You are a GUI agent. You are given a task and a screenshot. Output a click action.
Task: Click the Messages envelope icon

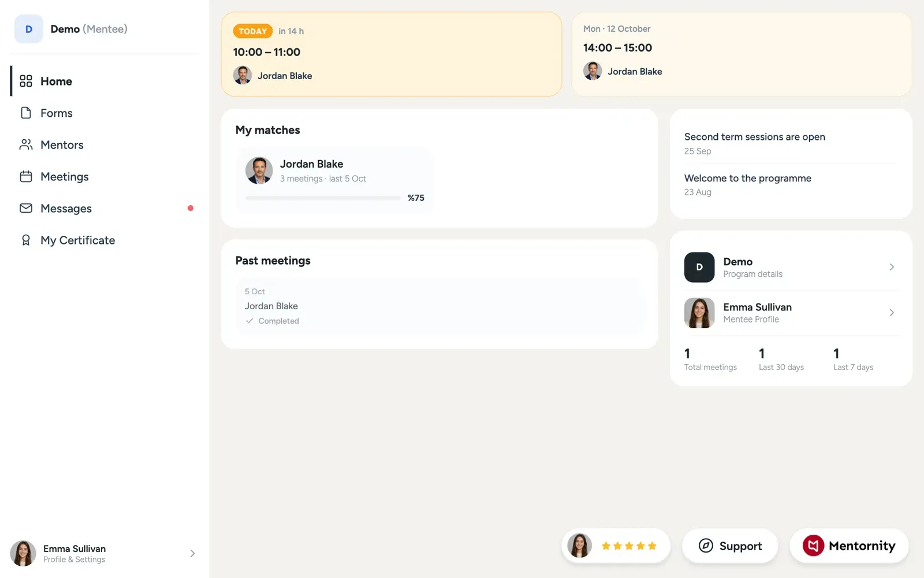[x=26, y=208]
